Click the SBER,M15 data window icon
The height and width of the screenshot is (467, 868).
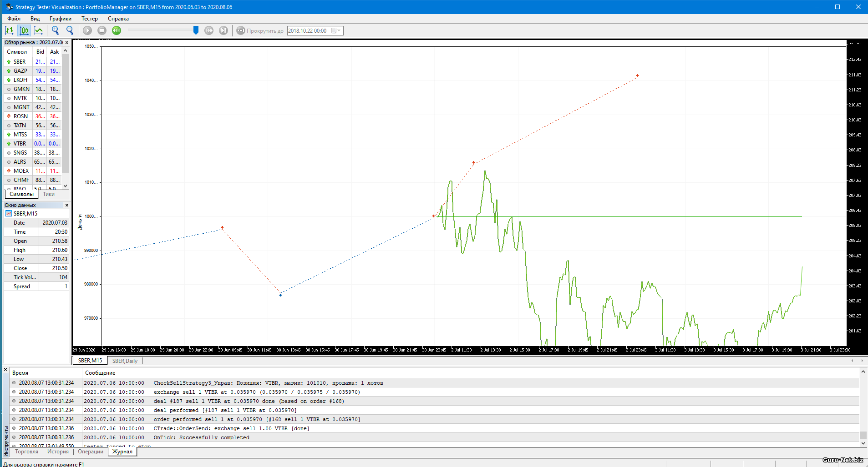[x=9, y=214]
